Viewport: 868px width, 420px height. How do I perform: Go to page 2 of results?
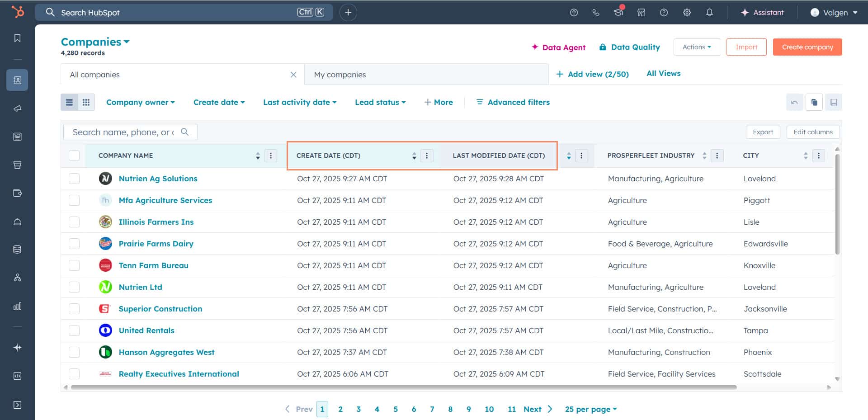[340, 409]
